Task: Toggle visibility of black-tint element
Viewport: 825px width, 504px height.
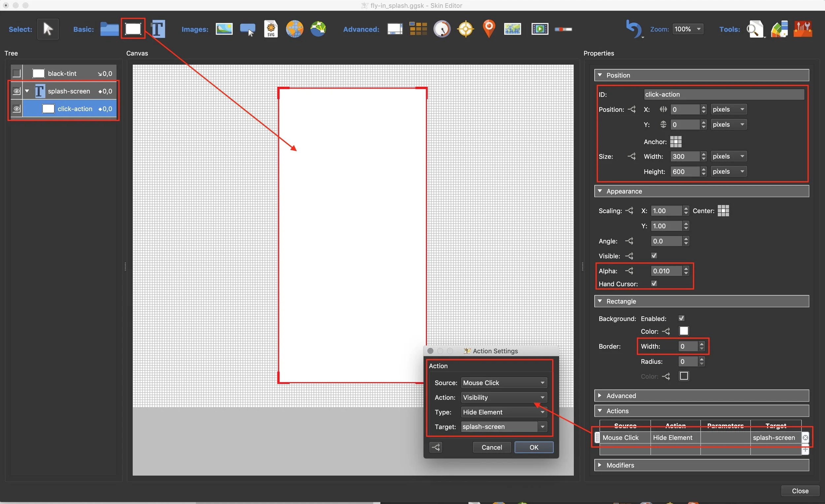Action: (x=16, y=73)
